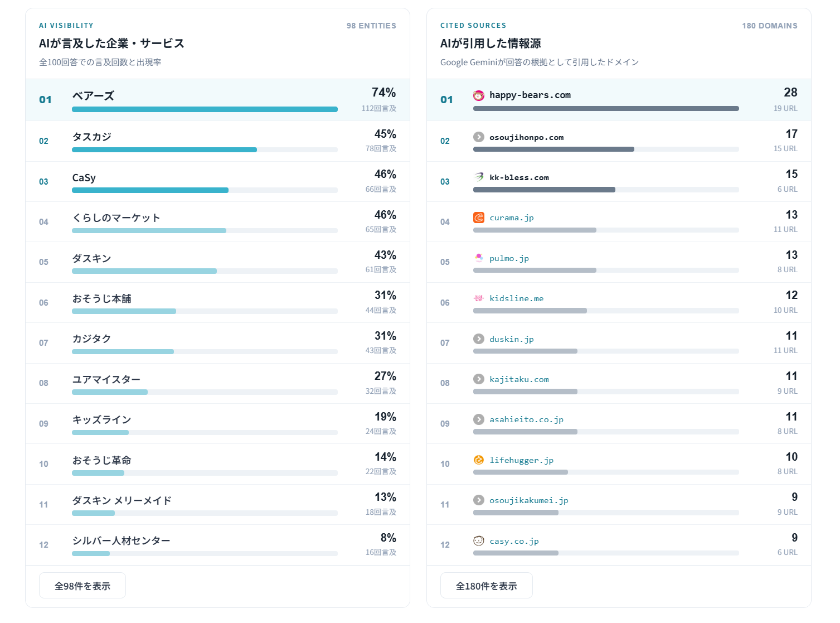The height and width of the screenshot is (623, 840).
Task: Select the ベアーズ top-ranked row
Action: click(x=217, y=100)
